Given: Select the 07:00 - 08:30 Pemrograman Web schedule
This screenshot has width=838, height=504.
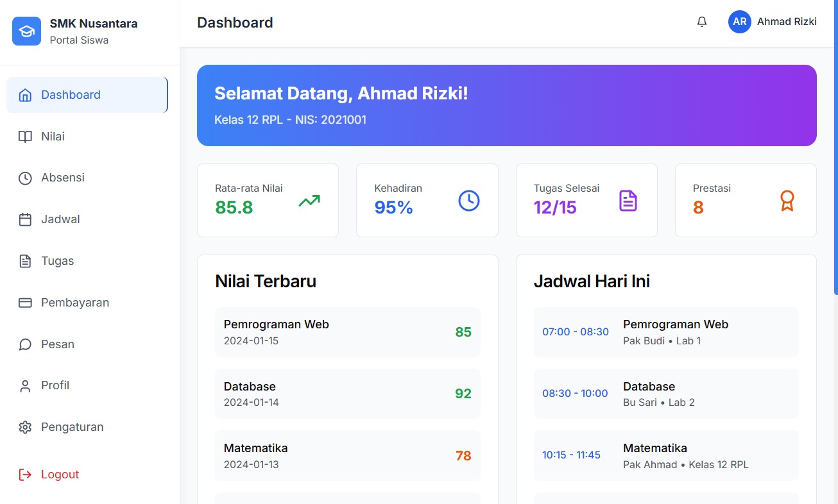Looking at the screenshot, I should pos(665,332).
